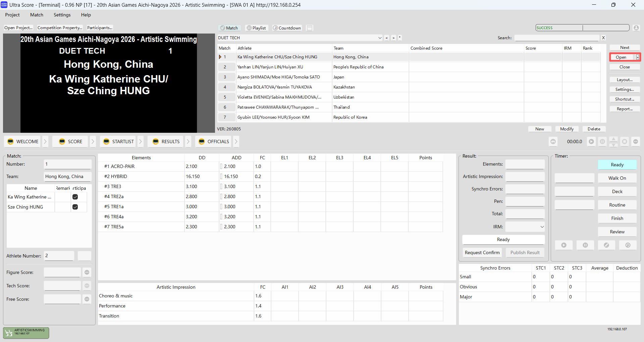This screenshot has height=342, width=644.
Task: Click the Walk On timer button
Action: pyautogui.click(x=617, y=178)
